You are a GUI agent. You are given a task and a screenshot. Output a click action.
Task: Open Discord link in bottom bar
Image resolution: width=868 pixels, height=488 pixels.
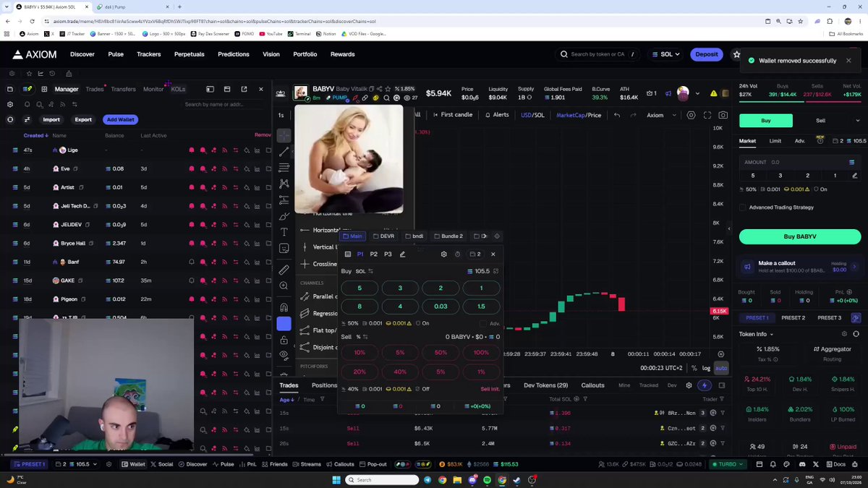(801, 464)
